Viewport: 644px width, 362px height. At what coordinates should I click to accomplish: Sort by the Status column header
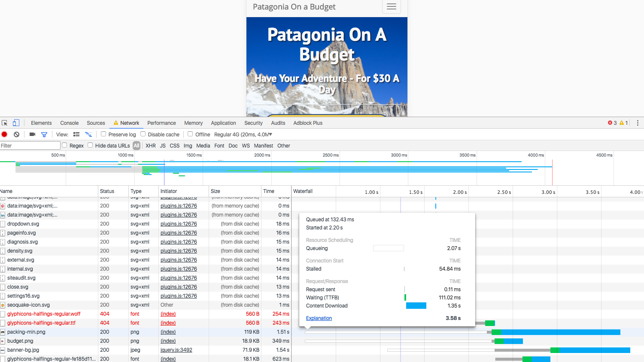113,191
